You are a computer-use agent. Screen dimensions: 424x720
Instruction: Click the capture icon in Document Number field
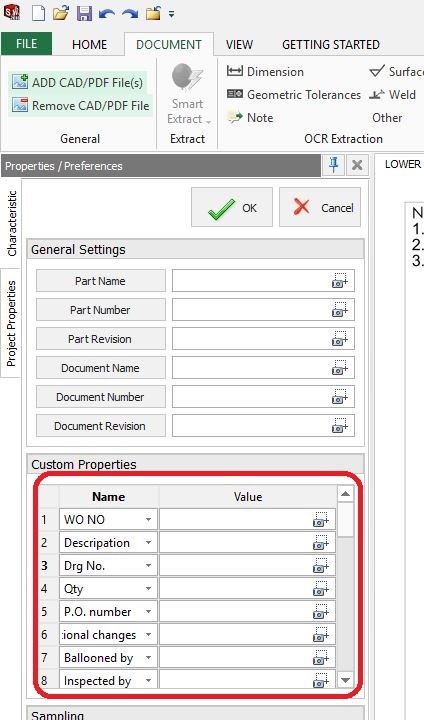339,397
